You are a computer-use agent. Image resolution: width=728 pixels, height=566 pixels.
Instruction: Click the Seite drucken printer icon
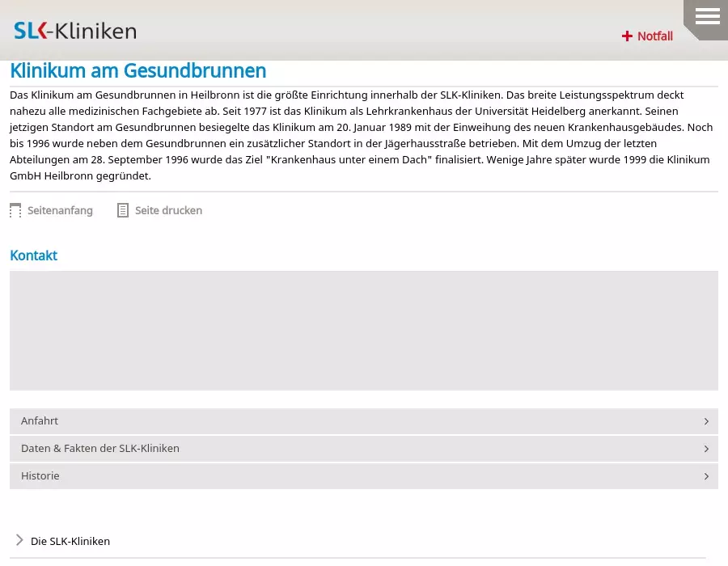coord(123,211)
